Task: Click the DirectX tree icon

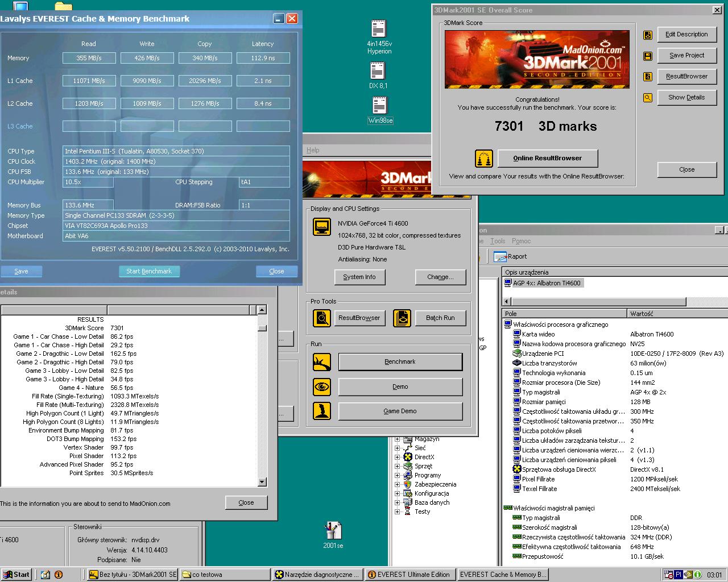Action: pyautogui.click(x=408, y=457)
